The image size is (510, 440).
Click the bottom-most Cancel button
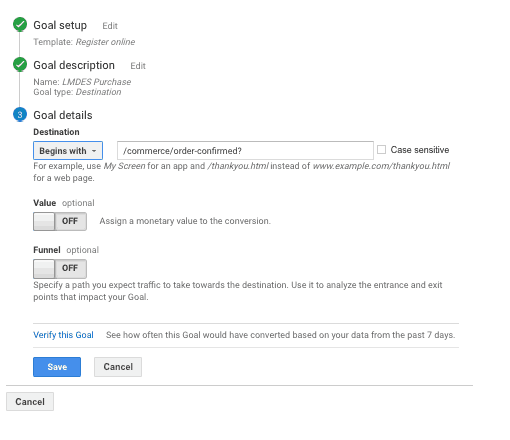(30, 401)
